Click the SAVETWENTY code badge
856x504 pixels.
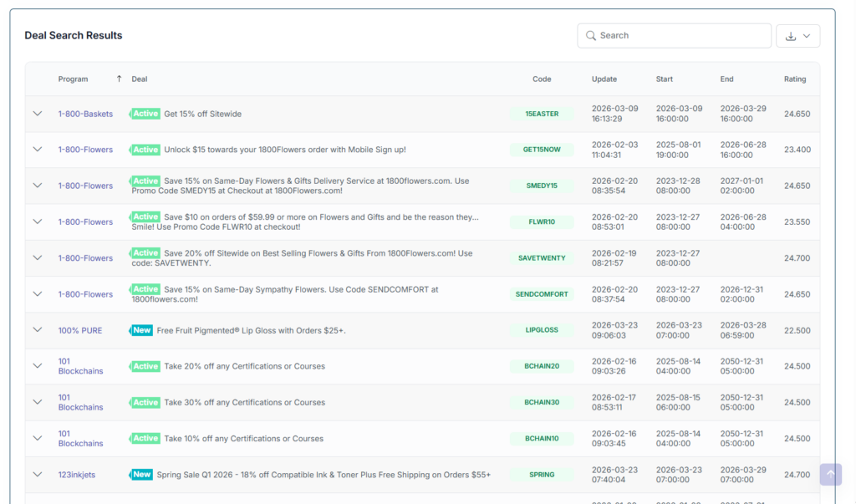(x=542, y=258)
